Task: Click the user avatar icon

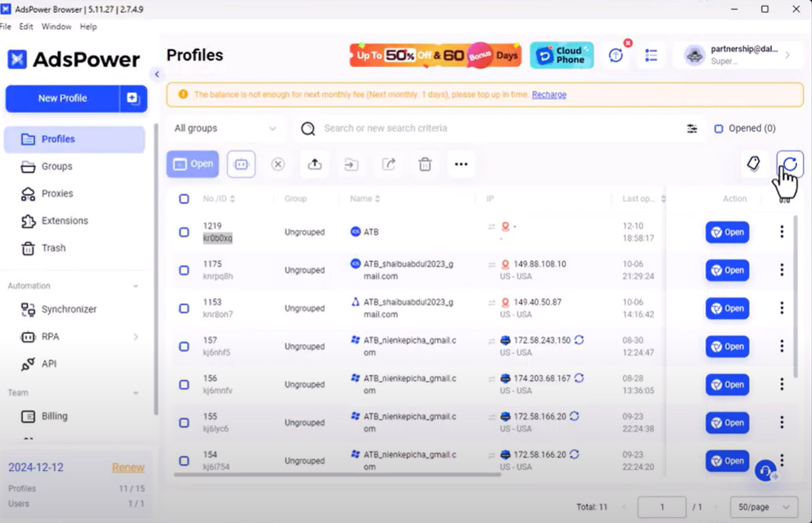Action: (x=694, y=55)
